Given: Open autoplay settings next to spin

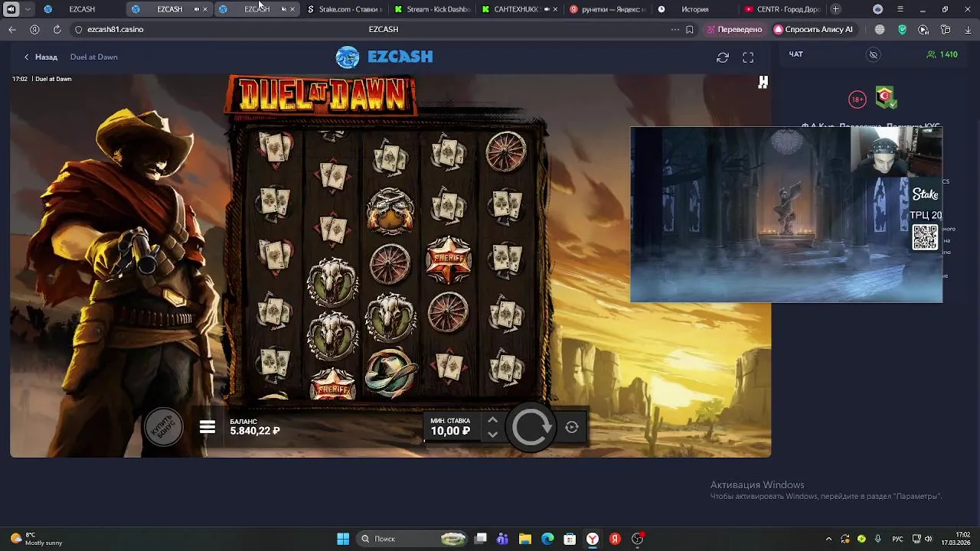Looking at the screenshot, I should (x=572, y=428).
